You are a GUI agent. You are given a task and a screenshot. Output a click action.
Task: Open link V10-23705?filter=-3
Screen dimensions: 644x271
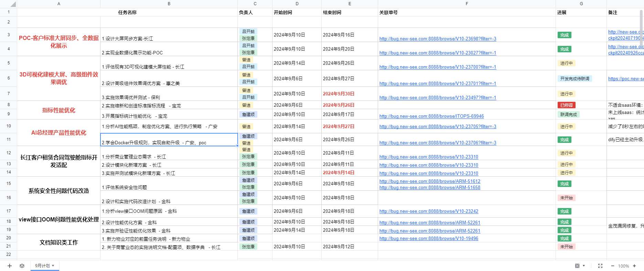point(438,127)
